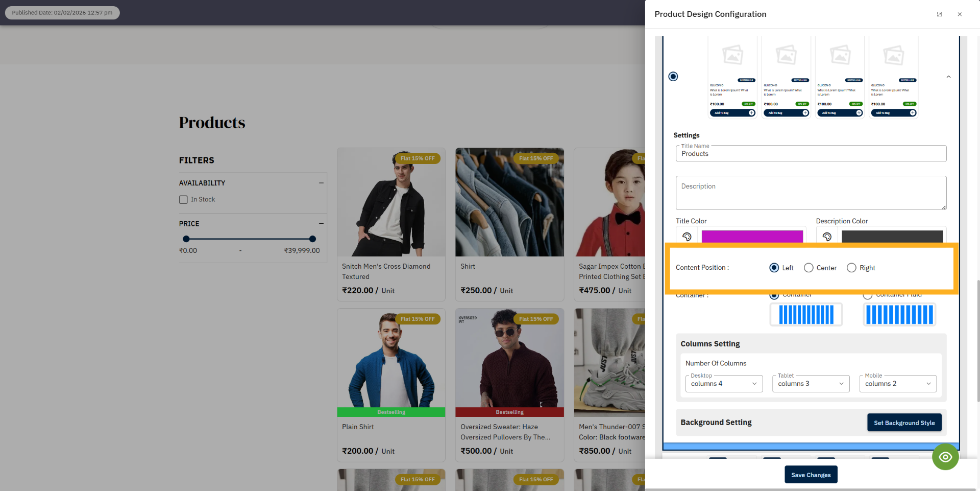Click the Save Changes button
This screenshot has width=980, height=491.
(x=811, y=475)
